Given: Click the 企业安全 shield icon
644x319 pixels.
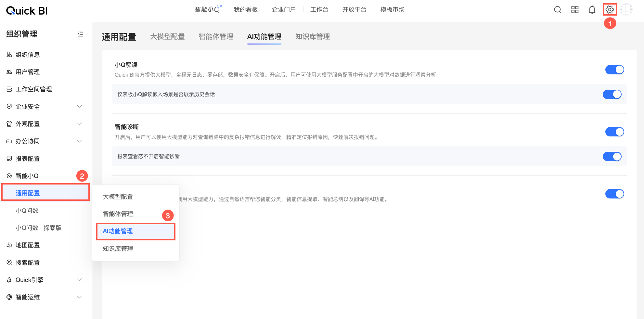Looking at the screenshot, I should coord(9,107).
